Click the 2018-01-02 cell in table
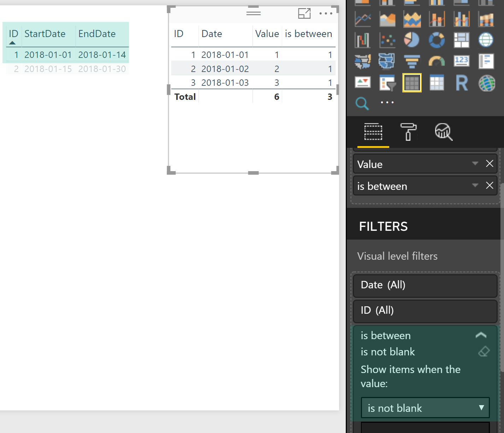The height and width of the screenshot is (433, 504). (x=225, y=69)
